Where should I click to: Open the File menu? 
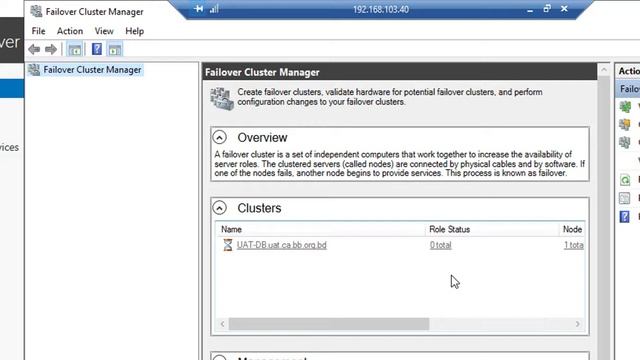[38, 31]
